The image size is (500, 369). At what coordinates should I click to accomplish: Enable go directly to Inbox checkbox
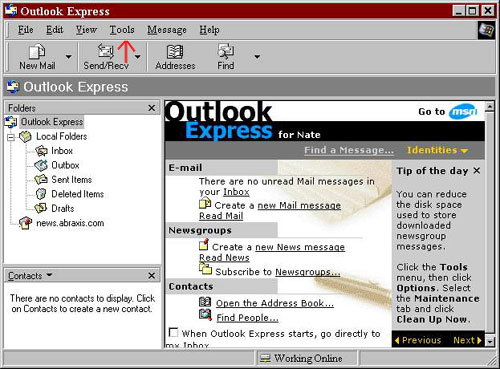click(173, 332)
